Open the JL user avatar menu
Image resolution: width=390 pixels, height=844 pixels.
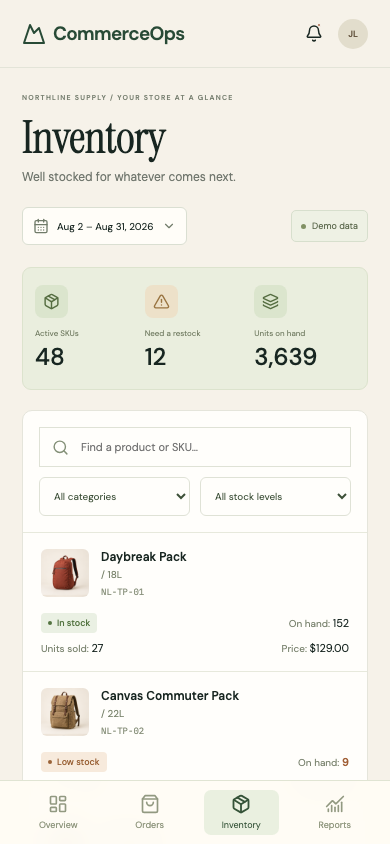[353, 34]
